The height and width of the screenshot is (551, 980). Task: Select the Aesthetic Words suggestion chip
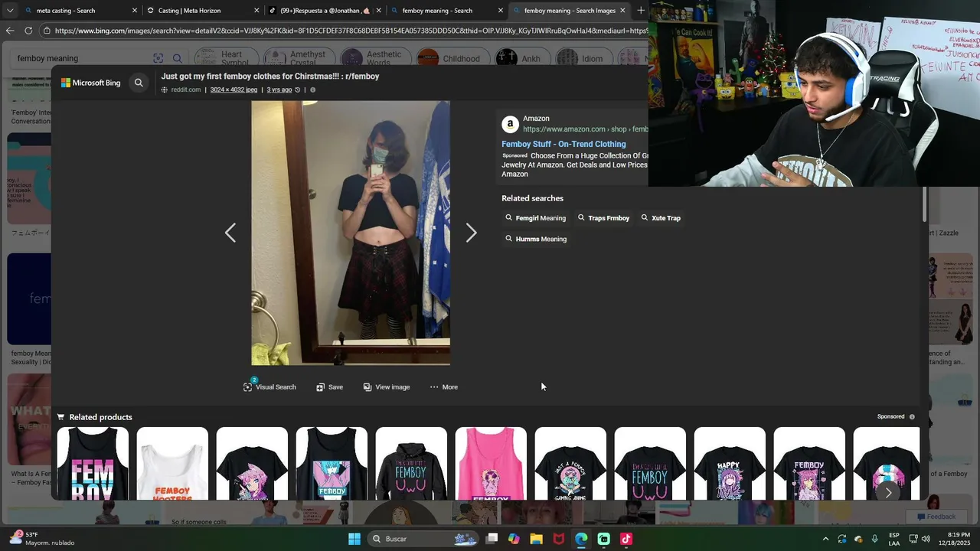374,58
